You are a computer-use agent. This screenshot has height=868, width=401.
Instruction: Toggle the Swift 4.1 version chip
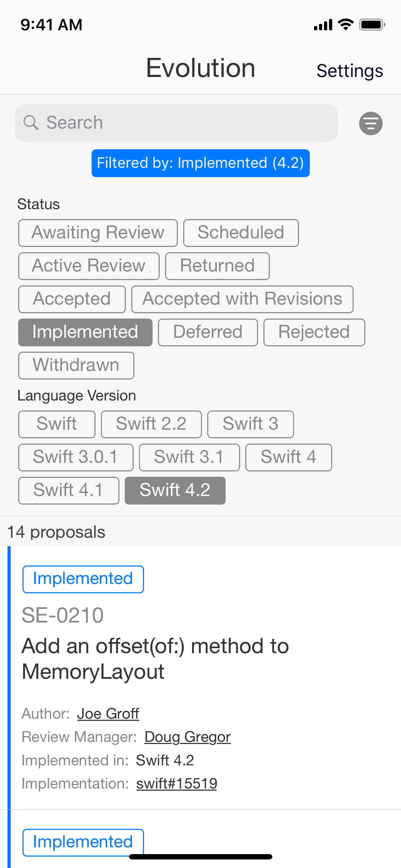tap(69, 491)
